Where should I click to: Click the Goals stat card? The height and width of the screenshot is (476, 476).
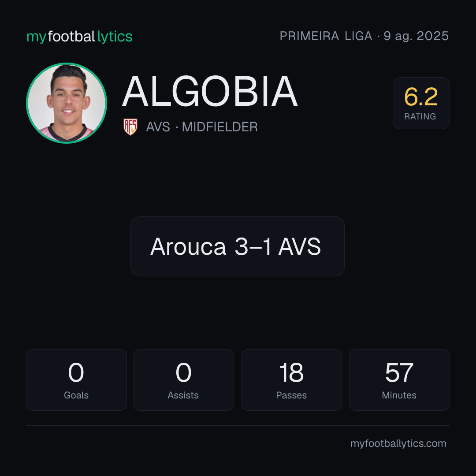pyautogui.click(x=76, y=380)
